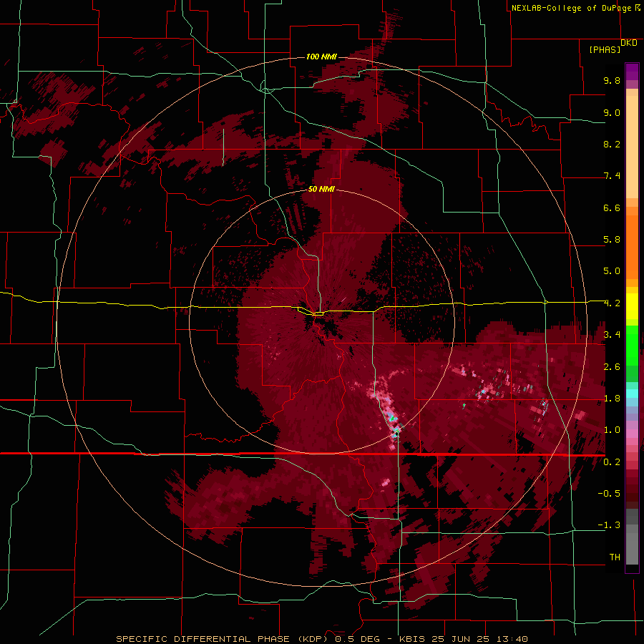Click the -1.3 legend value
This screenshot has height=644, width=644.
[609, 525]
